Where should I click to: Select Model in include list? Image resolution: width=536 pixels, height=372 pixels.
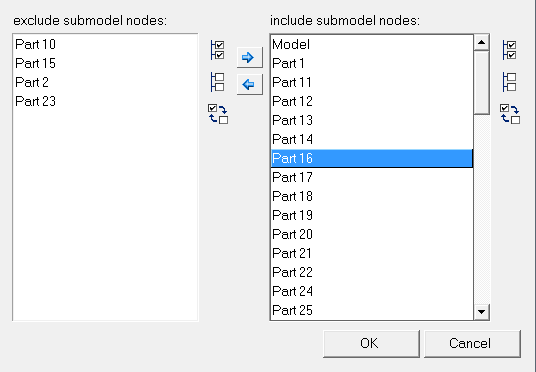pyautogui.click(x=372, y=44)
